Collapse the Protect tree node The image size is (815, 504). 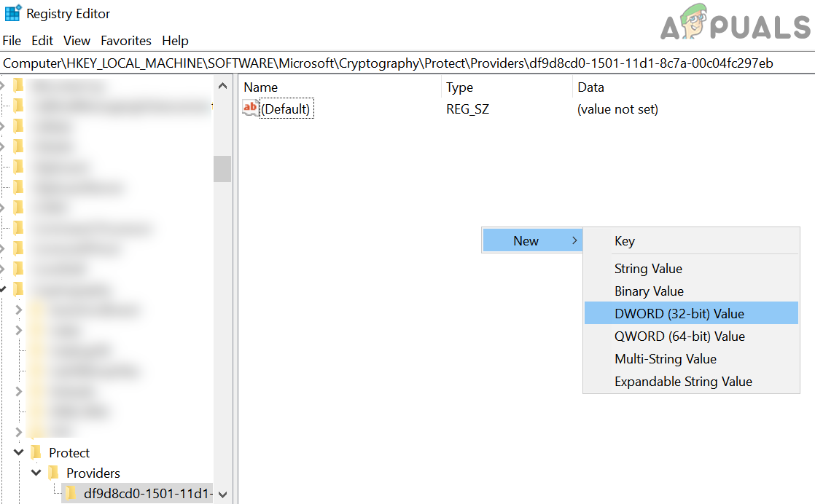19,452
